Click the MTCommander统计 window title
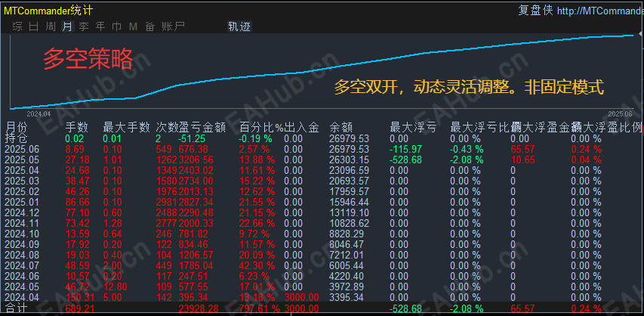 click(48, 11)
